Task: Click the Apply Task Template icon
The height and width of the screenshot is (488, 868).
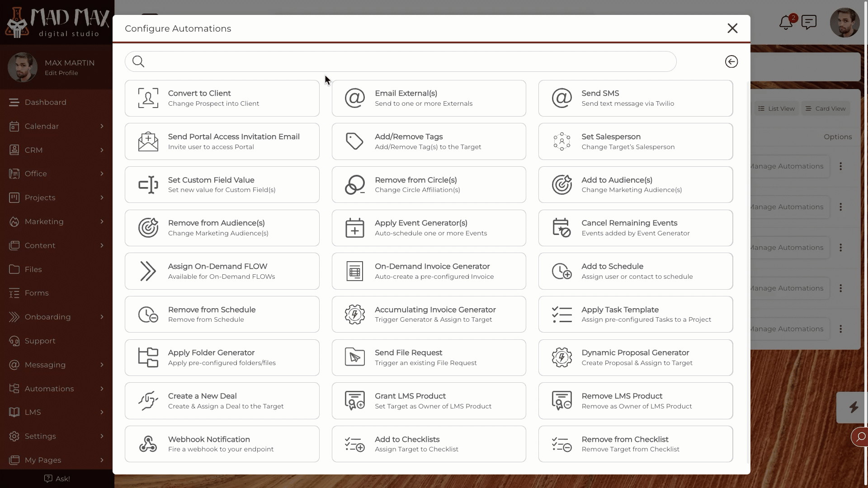Action: (561, 314)
